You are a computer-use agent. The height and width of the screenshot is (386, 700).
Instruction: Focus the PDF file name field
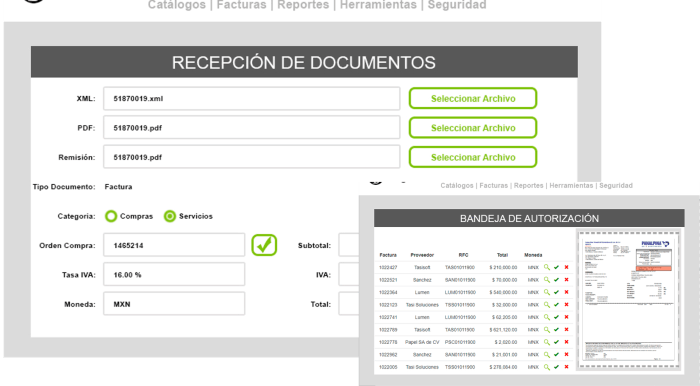(x=251, y=128)
